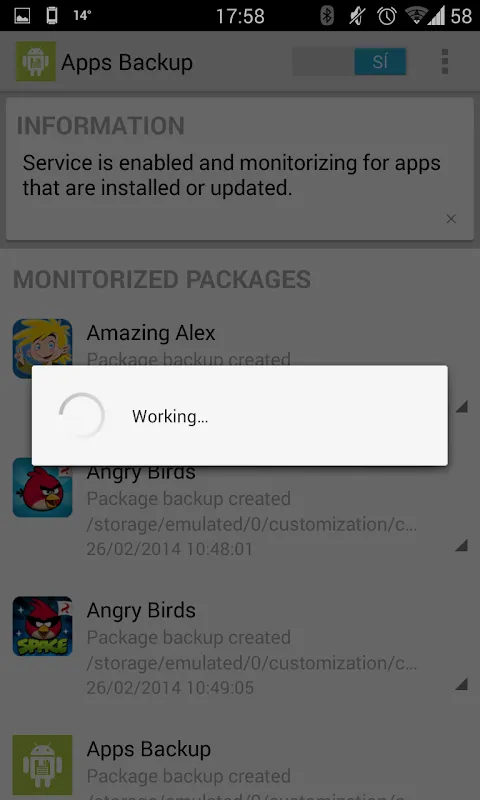Toggle the SÍ service switch off
This screenshot has width=480, height=800.
coord(349,62)
